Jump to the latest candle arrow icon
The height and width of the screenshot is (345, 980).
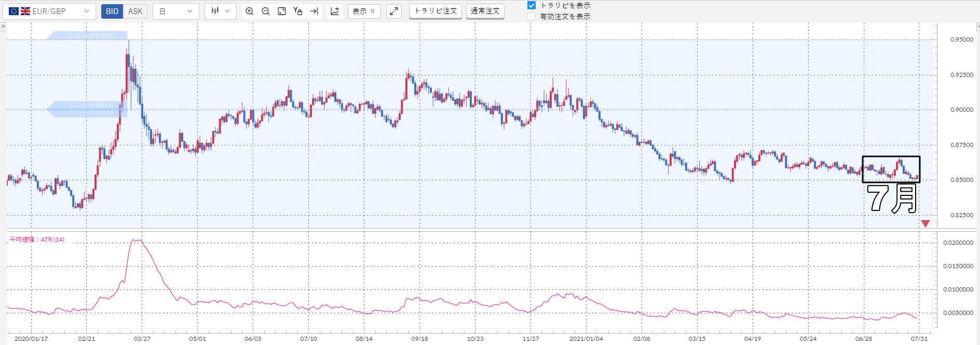click(314, 11)
